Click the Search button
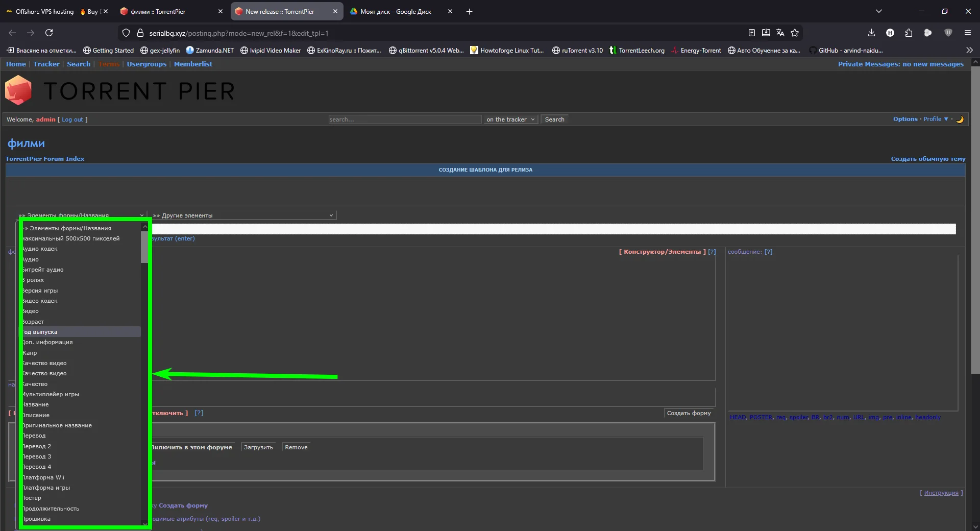 pos(554,119)
